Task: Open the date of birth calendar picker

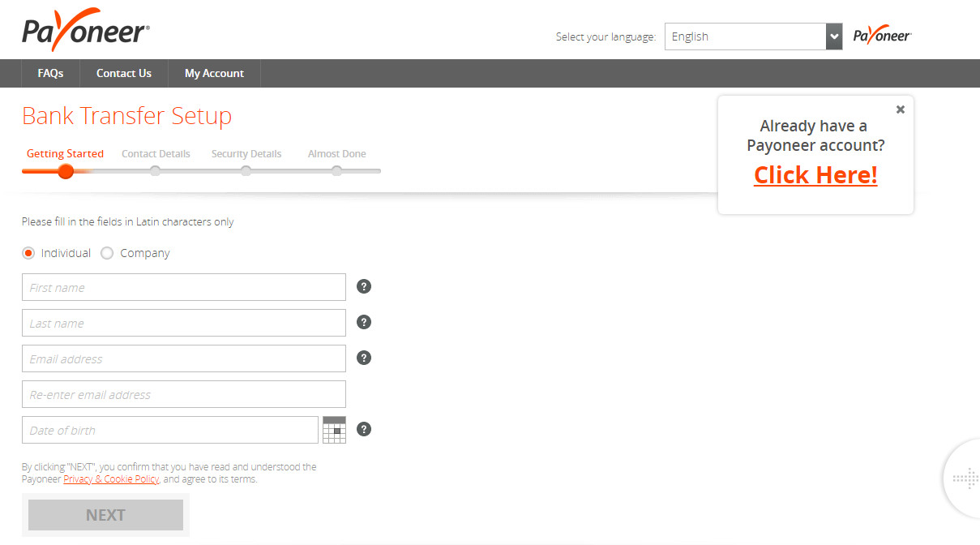Action: pos(334,430)
